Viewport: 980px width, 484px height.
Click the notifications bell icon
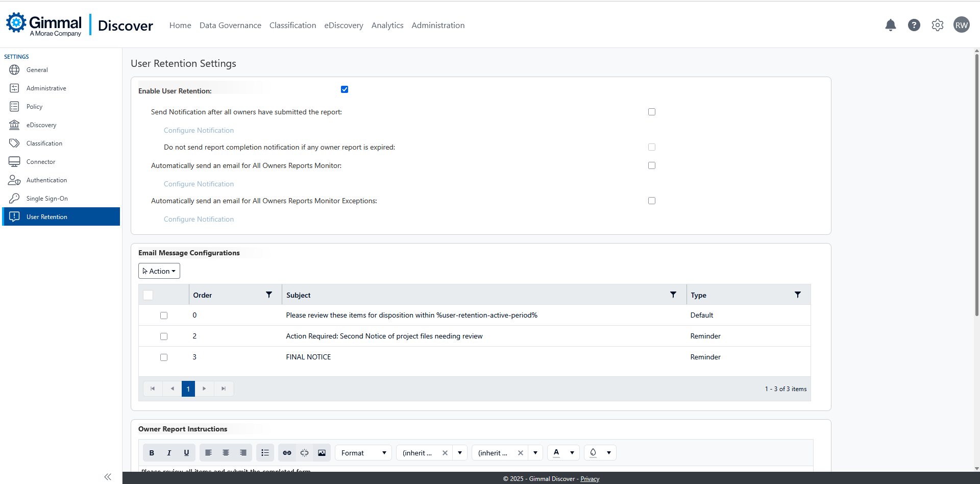tap(890, 25)
